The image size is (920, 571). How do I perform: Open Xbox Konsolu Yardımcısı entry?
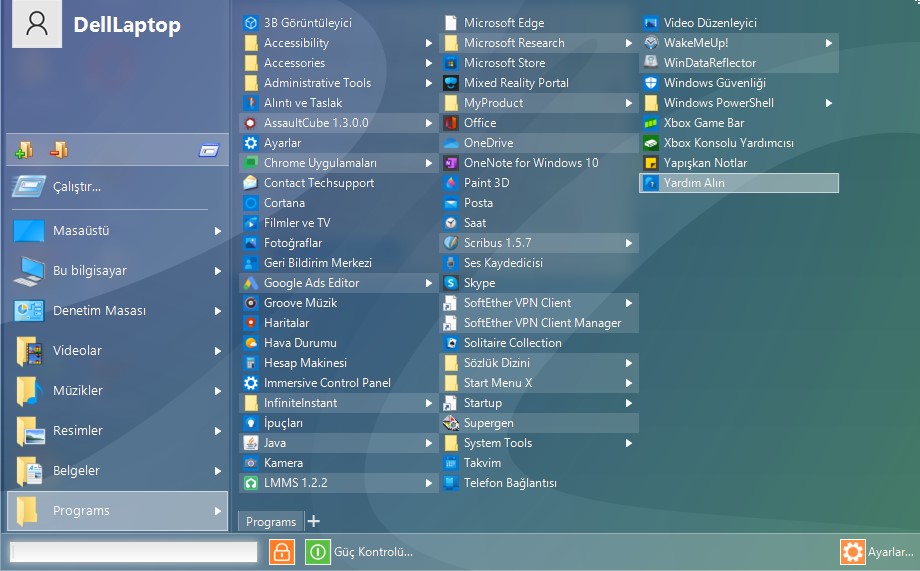739,143
